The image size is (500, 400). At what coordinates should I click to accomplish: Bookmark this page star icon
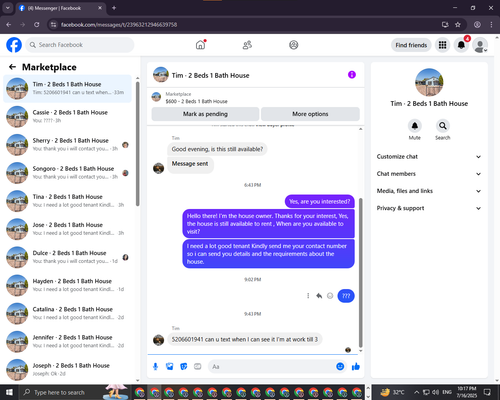point(458,25)
